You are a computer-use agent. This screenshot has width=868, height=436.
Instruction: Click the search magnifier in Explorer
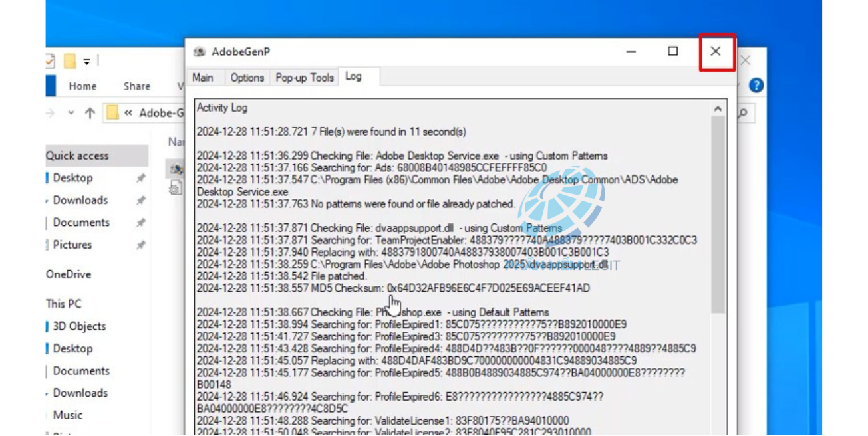pos(742,114)
